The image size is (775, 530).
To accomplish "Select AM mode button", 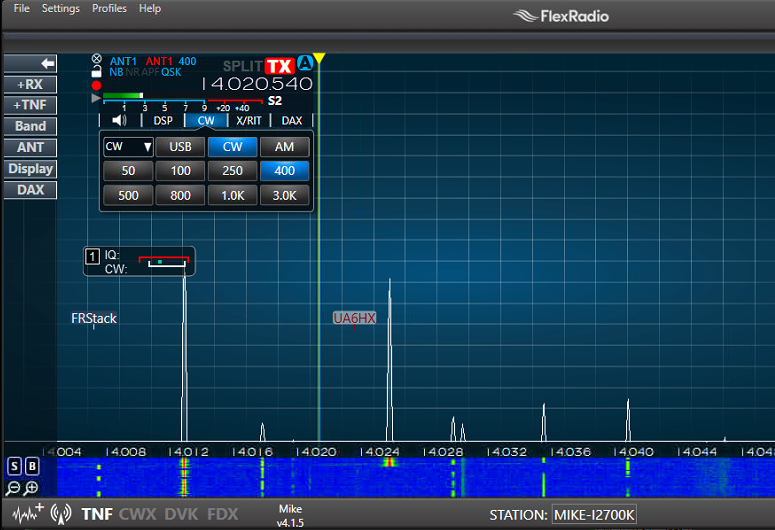I will pos(285,147).
